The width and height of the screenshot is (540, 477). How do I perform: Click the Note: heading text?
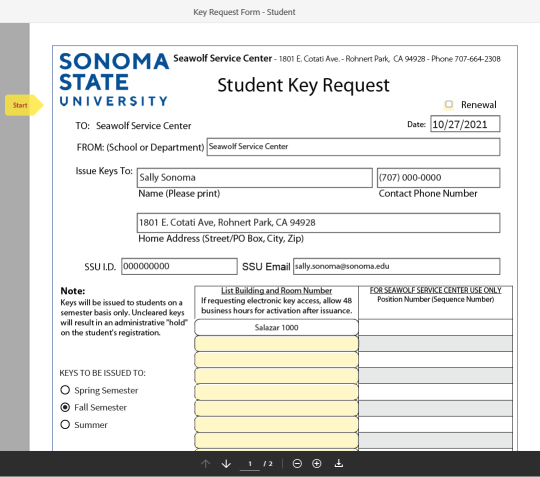tap(73, 291)
